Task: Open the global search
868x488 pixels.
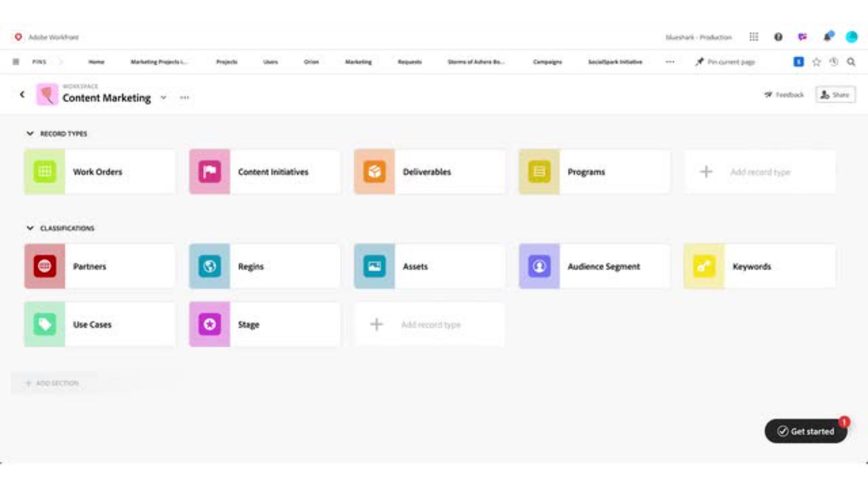Action: [x=851, y=61]
